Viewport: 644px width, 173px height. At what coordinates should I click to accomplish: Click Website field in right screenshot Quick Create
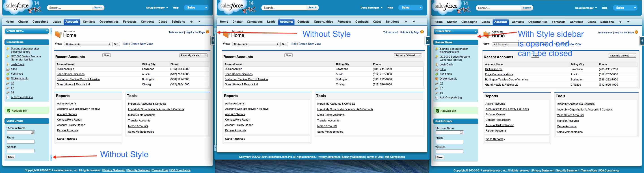[x=450, y=151]
